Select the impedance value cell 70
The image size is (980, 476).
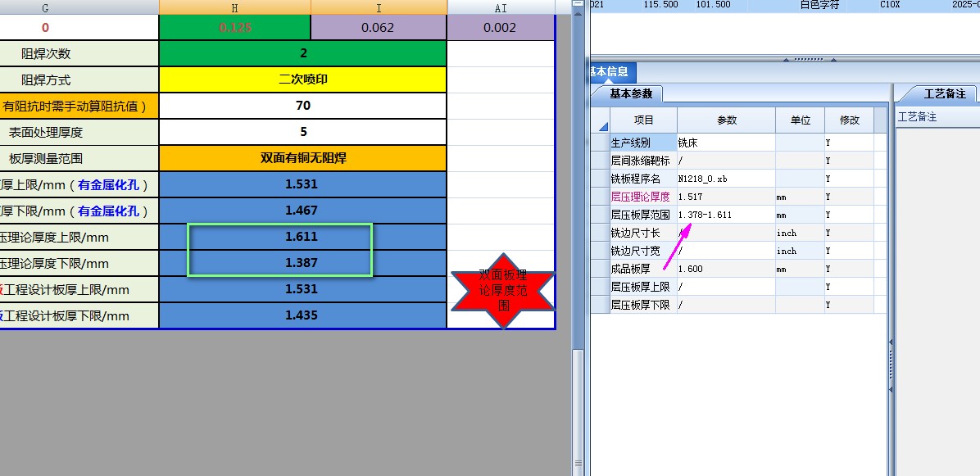point(303,107)
